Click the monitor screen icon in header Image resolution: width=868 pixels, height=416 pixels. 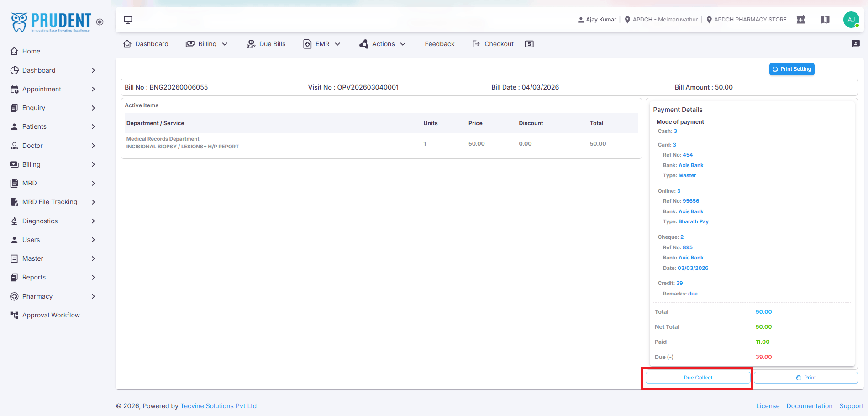tap(128, 20)
